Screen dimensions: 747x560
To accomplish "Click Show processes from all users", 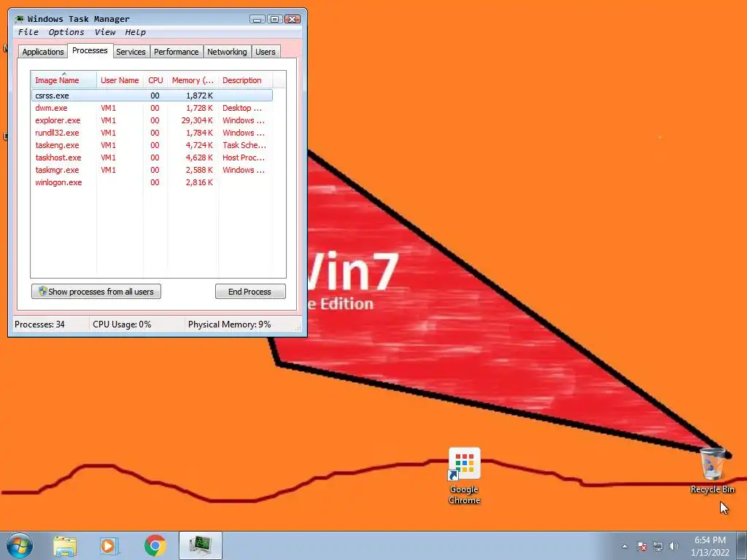I will 96,292.
